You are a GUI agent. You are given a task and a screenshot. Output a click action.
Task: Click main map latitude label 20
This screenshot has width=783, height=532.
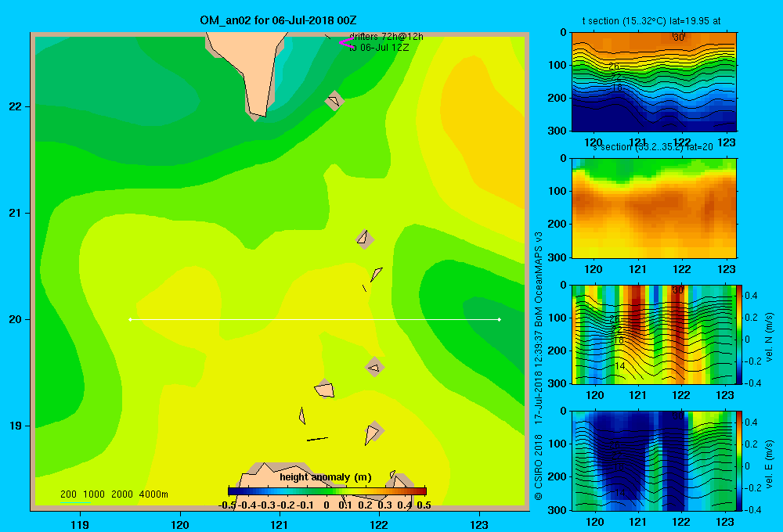(16, 319)
